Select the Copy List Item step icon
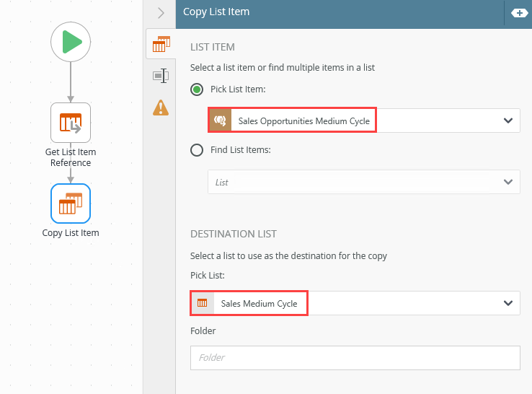The image size is (532, 394). (x=71, y=203)
